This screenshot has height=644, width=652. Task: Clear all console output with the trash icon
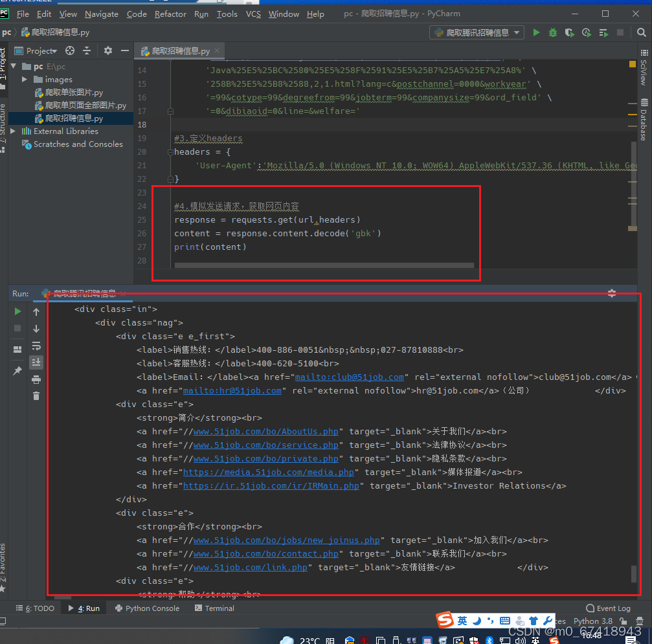click(x=36, y=396)
